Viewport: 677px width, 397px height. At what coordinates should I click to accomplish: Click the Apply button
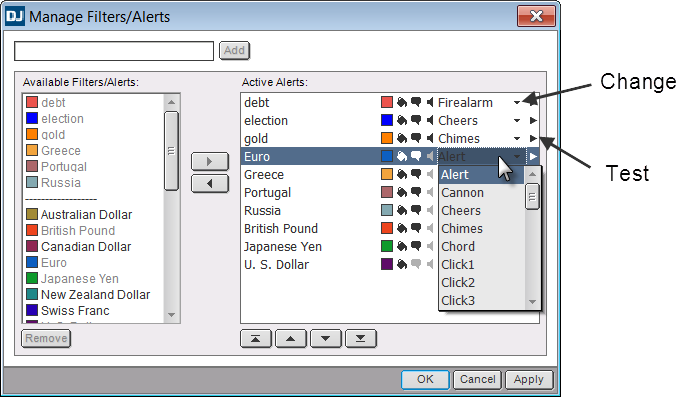point(529,379)
